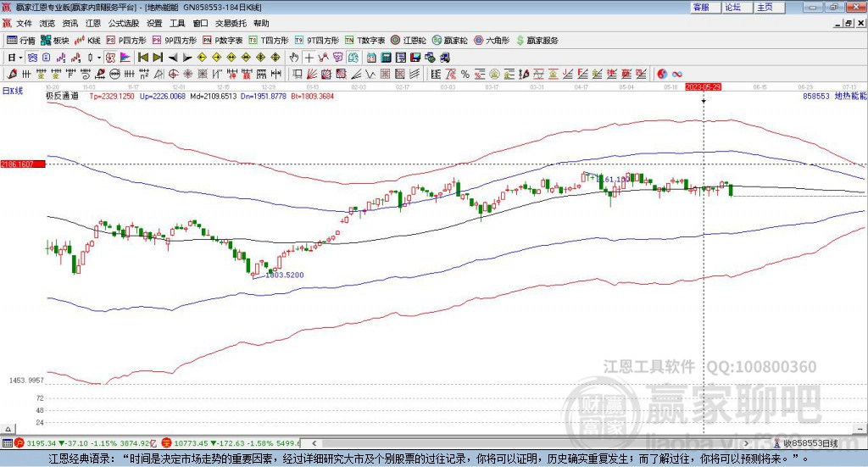Click the stock code 858553 label
868x467 pixels.
(816, 97)
